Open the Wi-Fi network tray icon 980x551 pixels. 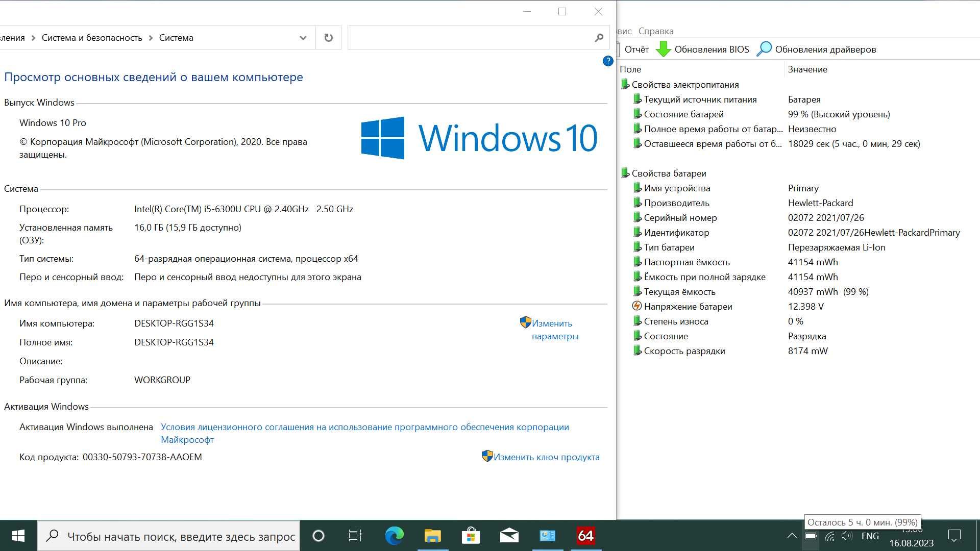(x=829, y=536)
